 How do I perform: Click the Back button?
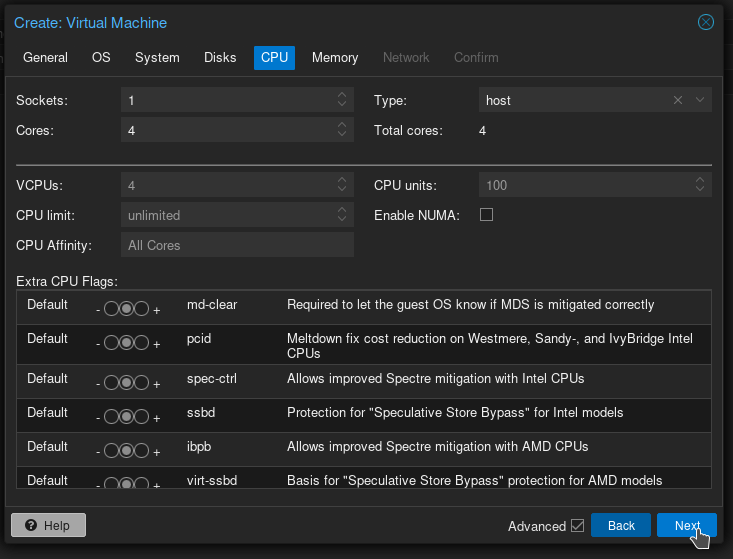pos(621,526)
